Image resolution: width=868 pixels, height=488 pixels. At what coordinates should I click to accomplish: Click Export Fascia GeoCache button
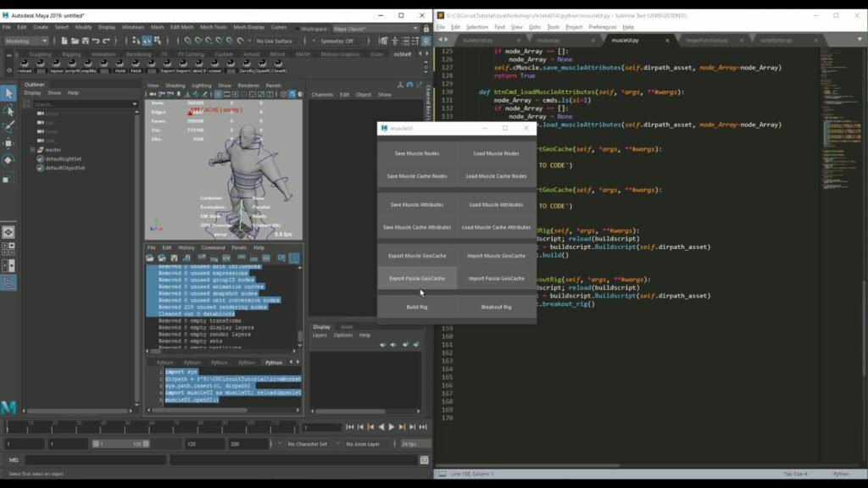[417, 278]
